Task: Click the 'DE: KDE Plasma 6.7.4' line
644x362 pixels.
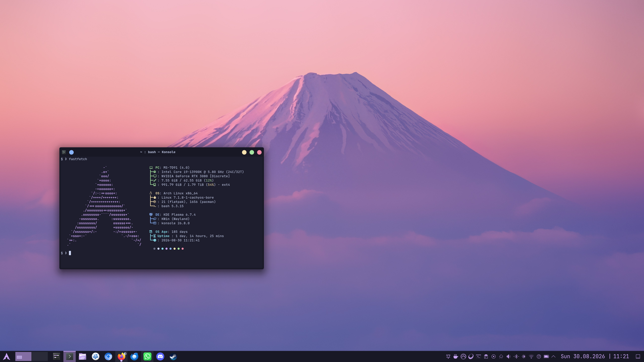Action: pos(173,215)
